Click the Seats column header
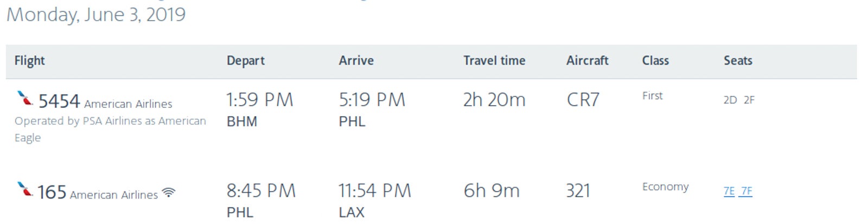Viewport: 868px width, 224px height. click(738, 61)
